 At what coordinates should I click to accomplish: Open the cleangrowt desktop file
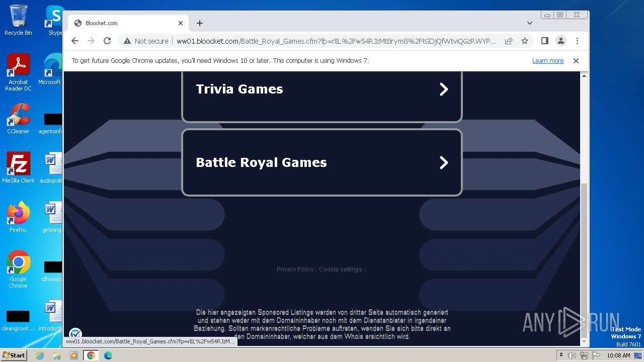point(18,320)
